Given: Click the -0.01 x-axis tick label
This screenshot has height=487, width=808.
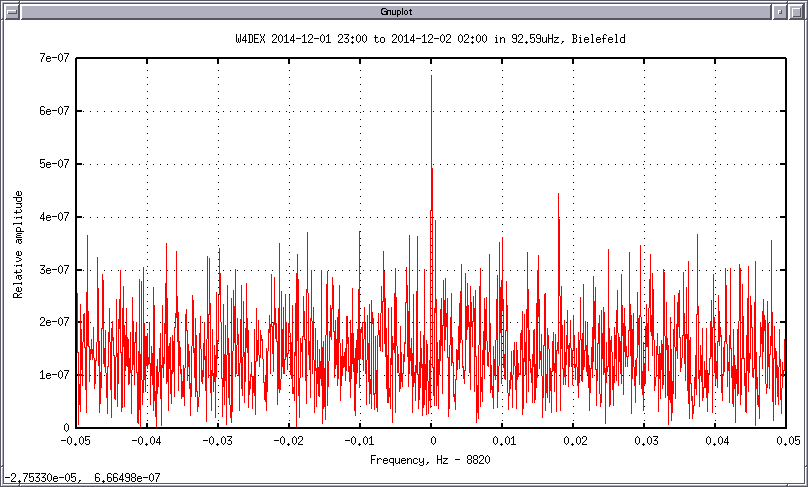Looking at the screenshot, I should point(360,440).
